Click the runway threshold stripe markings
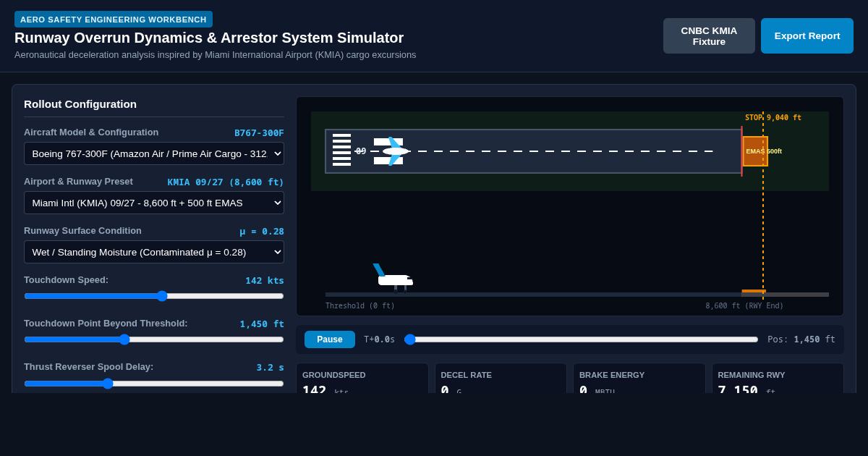This screenshot has width=868, height=456. (x=341, y=150)
